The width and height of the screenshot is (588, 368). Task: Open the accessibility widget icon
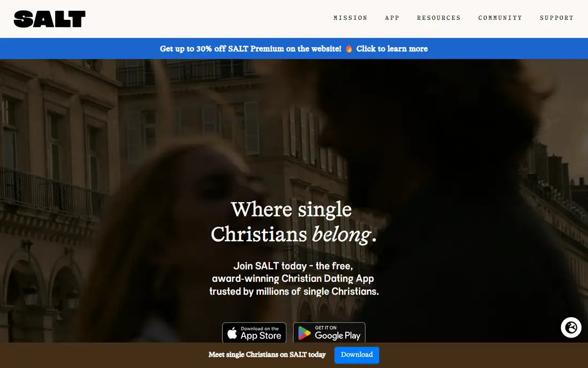pyautogui.click(x=571, y=327)
